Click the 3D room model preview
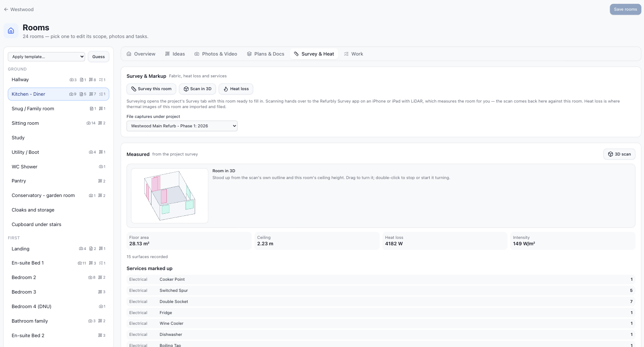This screenshot has width=644, height=347. [169, 196]
